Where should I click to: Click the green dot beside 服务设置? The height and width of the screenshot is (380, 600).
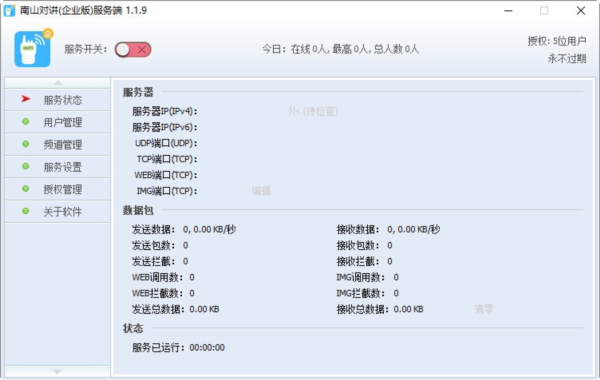[26, 166]
